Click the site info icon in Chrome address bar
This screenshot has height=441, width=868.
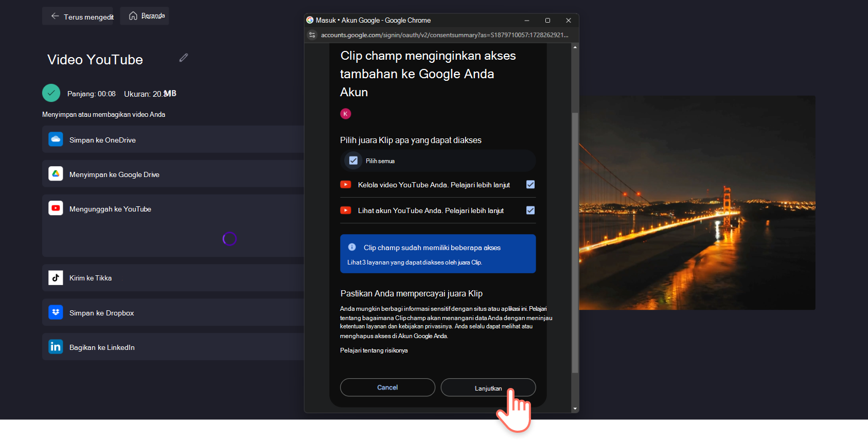point(312,35)
